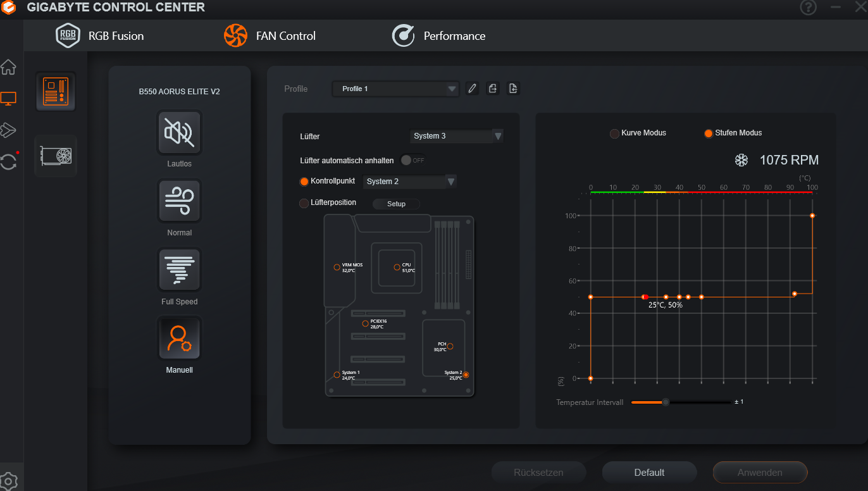Open the update sync icon with red dot
The image size is (868, 491).
9,161
